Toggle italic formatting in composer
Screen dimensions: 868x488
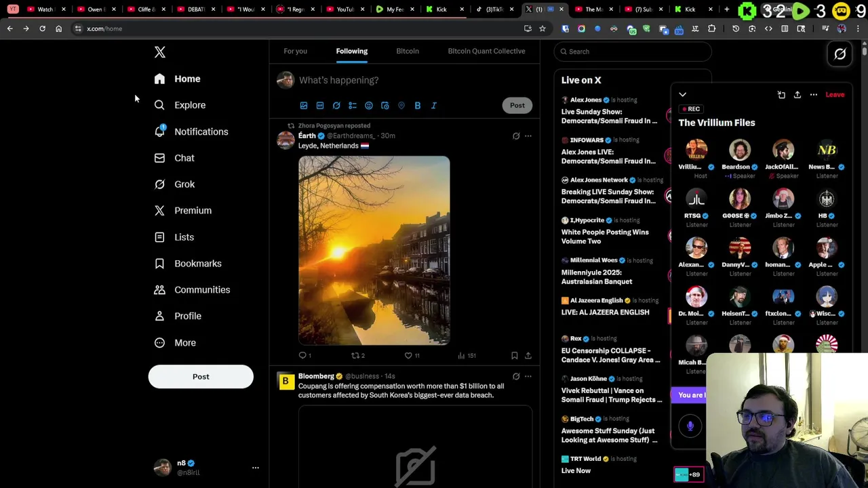coord(434,106)
